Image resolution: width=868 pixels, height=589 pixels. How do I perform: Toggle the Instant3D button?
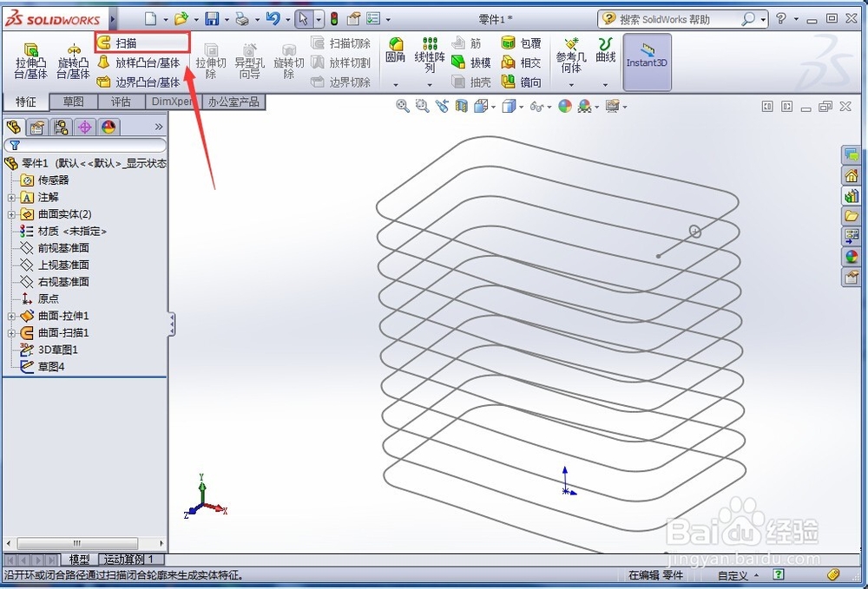pyautogui.click(x=647, y=62)
